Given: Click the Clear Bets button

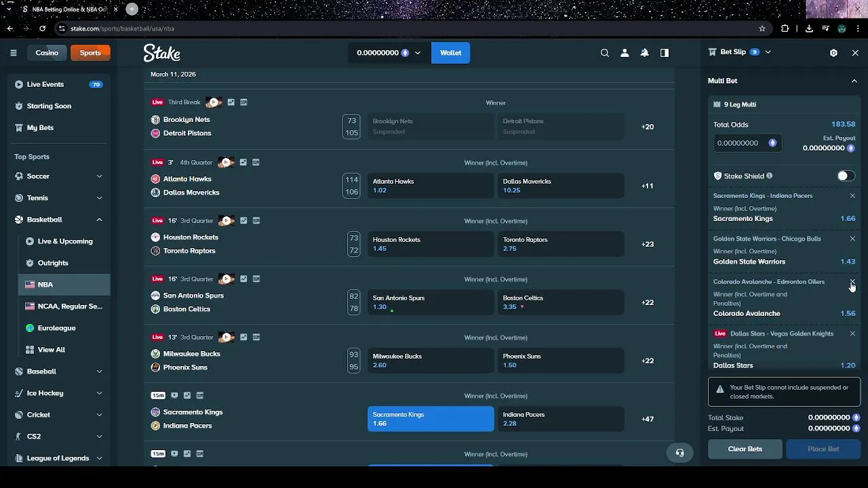Looking at the screenshot, I should click(745, 449).
